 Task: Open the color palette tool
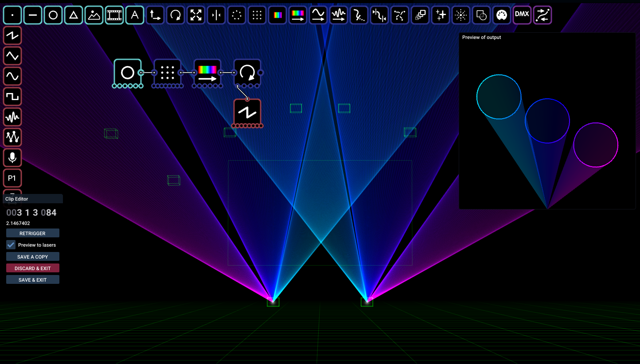click(502, 15)
